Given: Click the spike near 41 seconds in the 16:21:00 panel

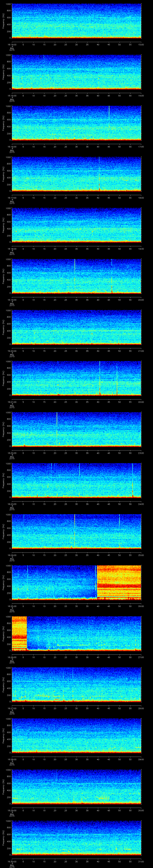Looking at the screenshot, I should [x=100, y=378].
